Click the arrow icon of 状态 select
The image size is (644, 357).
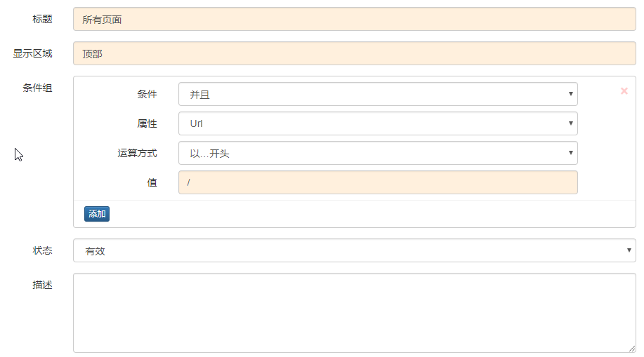tap(629, 250)
